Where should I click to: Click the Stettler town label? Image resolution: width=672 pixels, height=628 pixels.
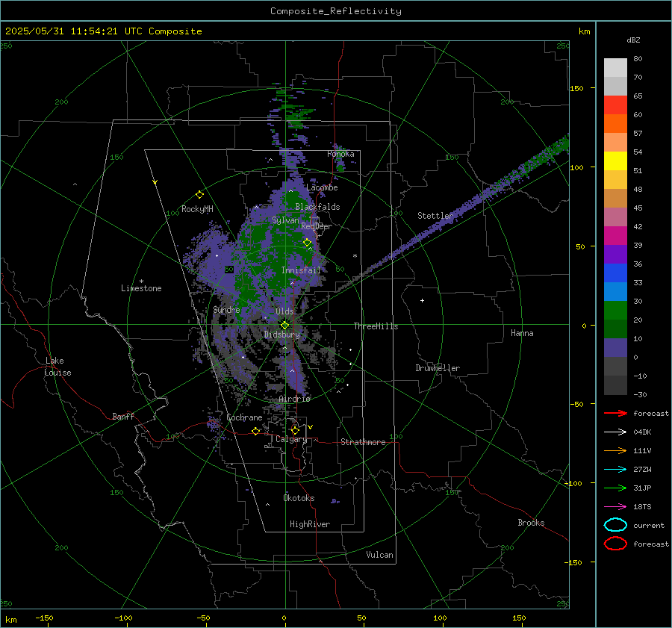435,216
